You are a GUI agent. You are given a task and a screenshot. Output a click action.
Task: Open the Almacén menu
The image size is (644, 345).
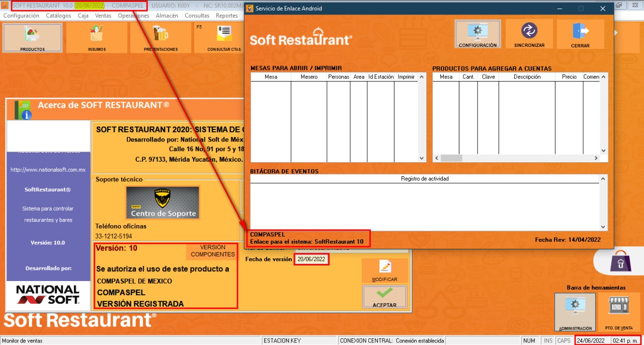click(167, 16)
